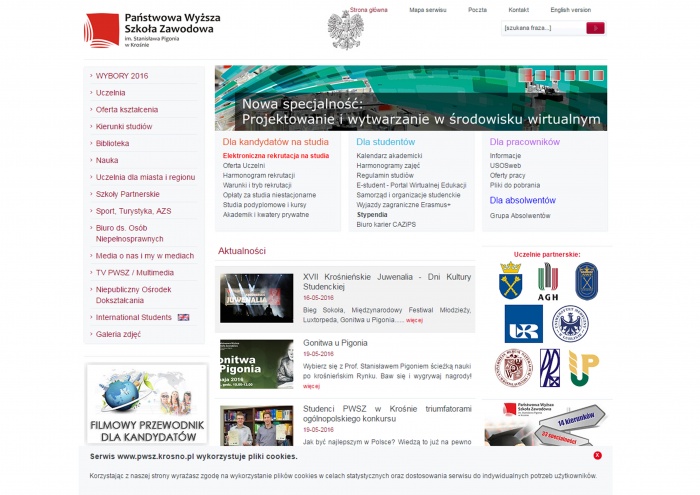
Task: Open Akademik i kwatery prywatne link
Action: tap(266, 215)
